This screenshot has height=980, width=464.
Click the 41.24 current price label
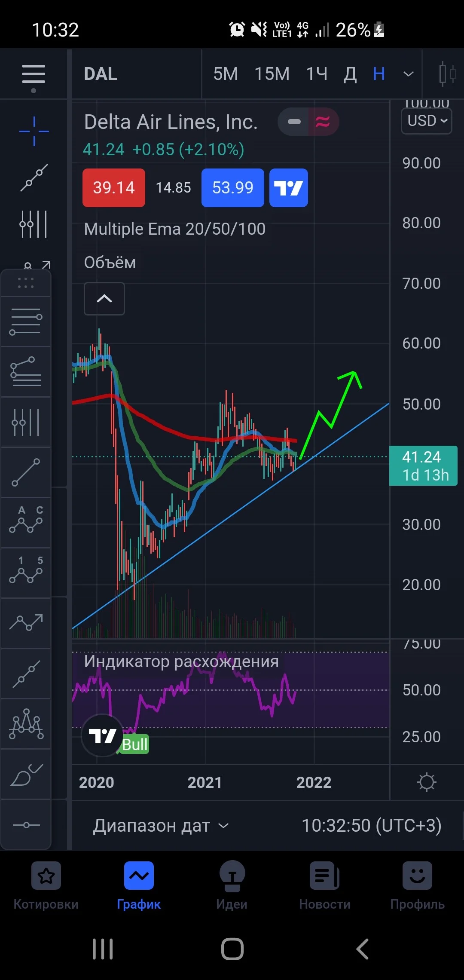coord(423,466)
